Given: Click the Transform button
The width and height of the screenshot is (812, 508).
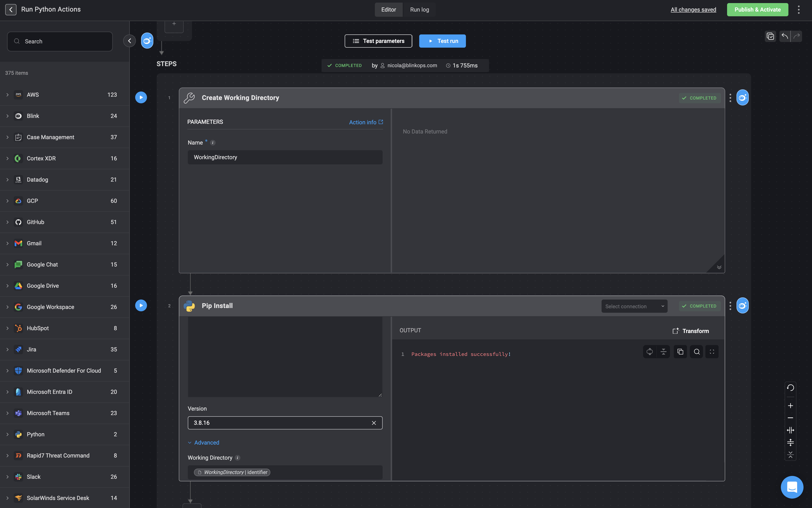Looking at the screenshot, I should [x=691, y=331].
